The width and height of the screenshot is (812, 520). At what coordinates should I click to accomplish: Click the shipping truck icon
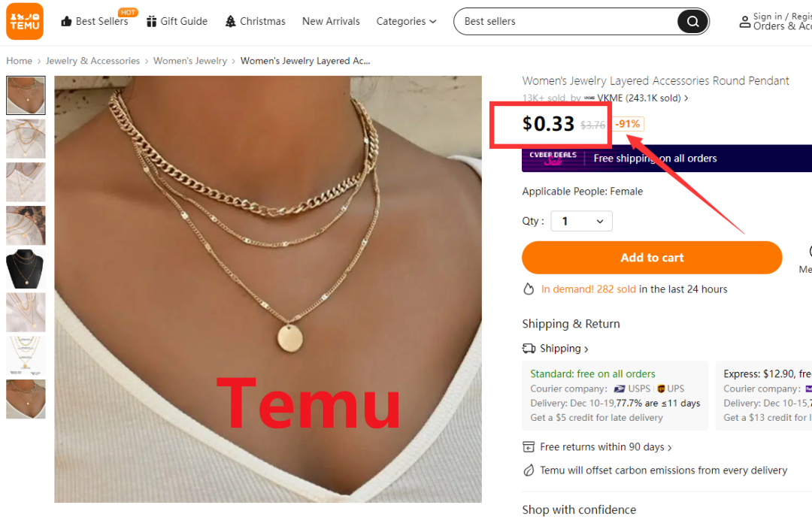(x=529, y=348)
